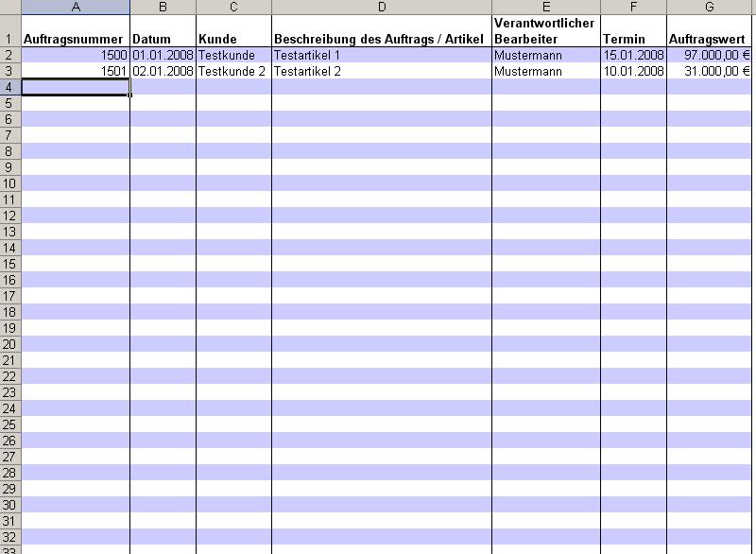Screen dimensions: 756x554
Task: Click the Verantwortlicher Bearbeiter header cell
Action: (545, 31)
